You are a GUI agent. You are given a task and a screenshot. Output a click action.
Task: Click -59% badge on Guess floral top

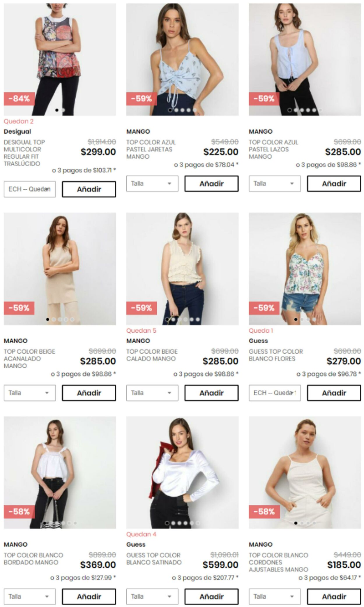[264, 308]
